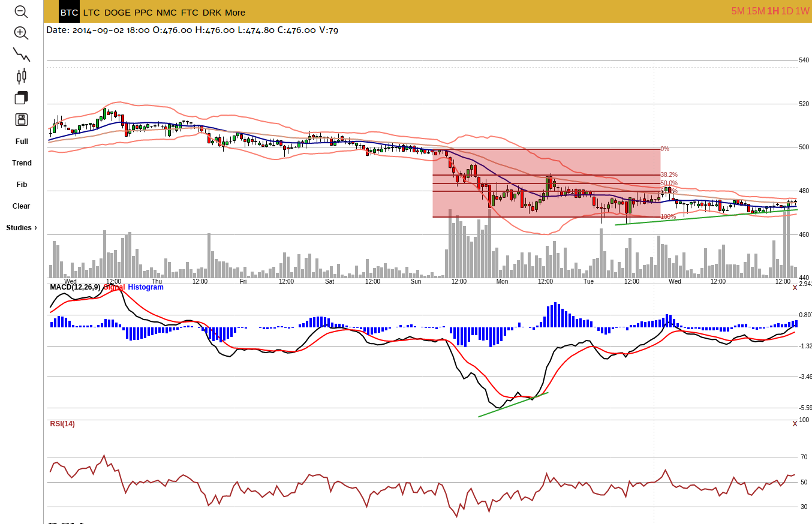
Task: Switch to DOGE currency tab
Action: [x=118, y=12]
